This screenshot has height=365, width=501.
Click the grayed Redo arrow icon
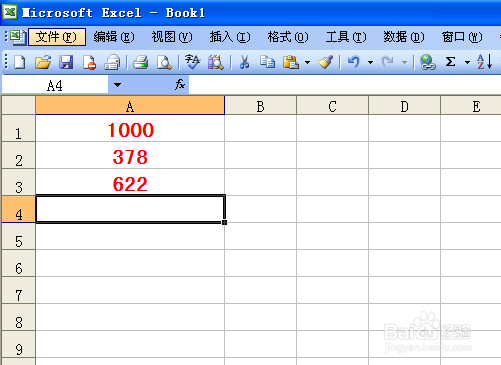[x=387, y=62]
